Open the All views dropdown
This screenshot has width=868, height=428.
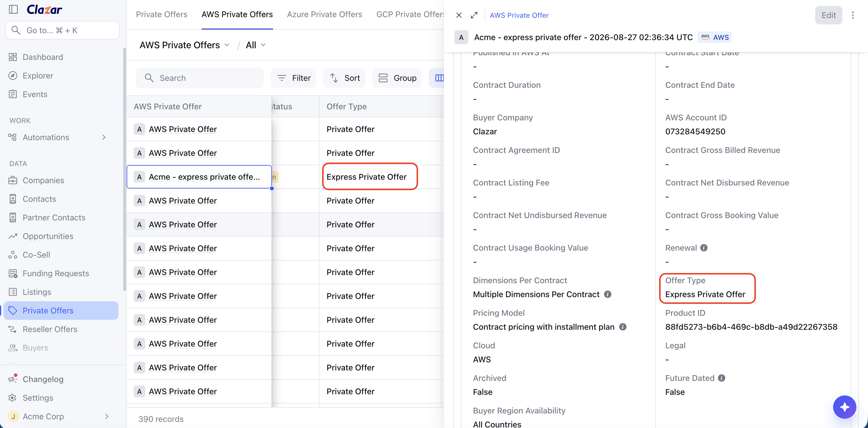pos(256,45)
